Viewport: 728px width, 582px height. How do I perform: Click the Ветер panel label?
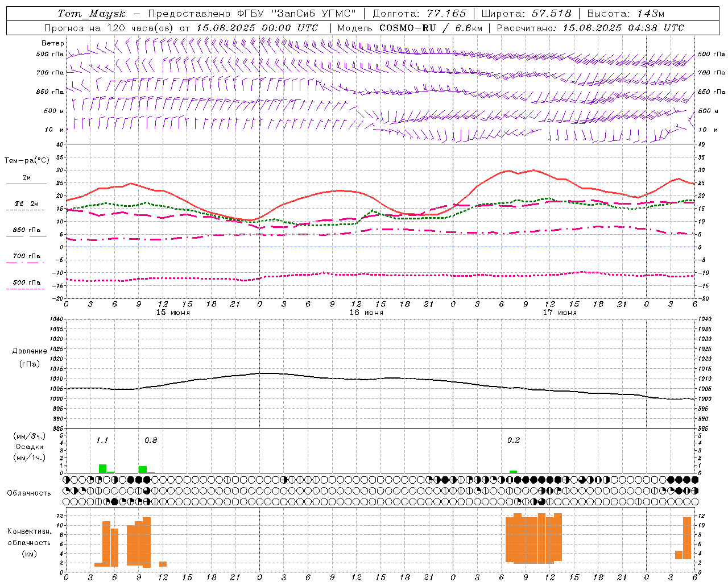coord(53,43)
